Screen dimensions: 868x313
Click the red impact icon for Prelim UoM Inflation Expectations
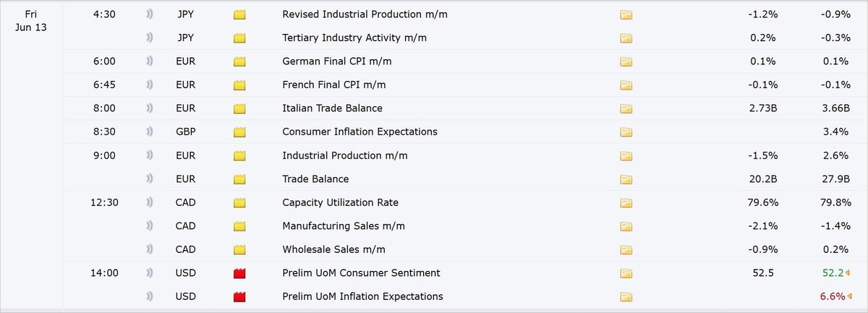(240, 296)
